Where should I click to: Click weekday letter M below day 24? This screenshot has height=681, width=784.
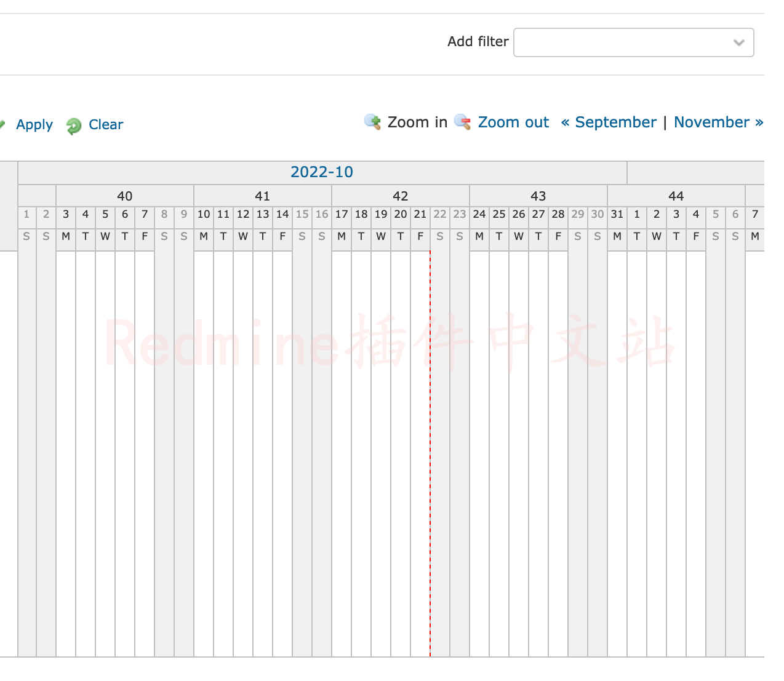pyautogui.click(x=479, y=236)
